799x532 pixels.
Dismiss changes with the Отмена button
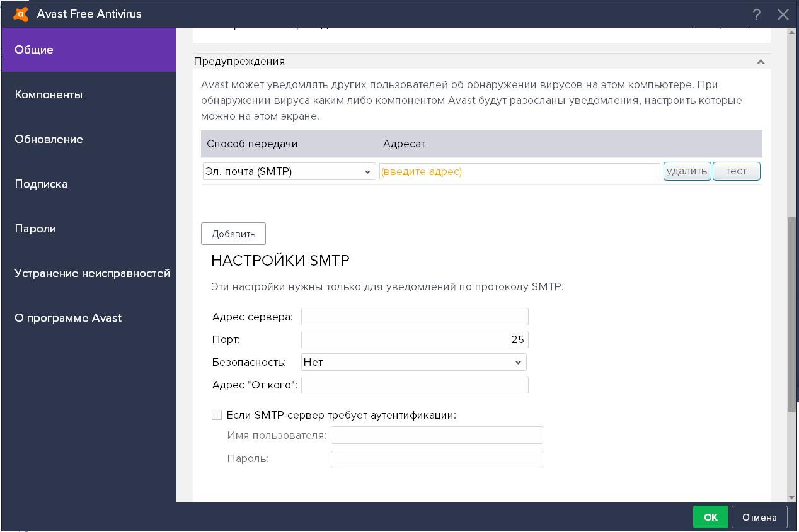759,516
